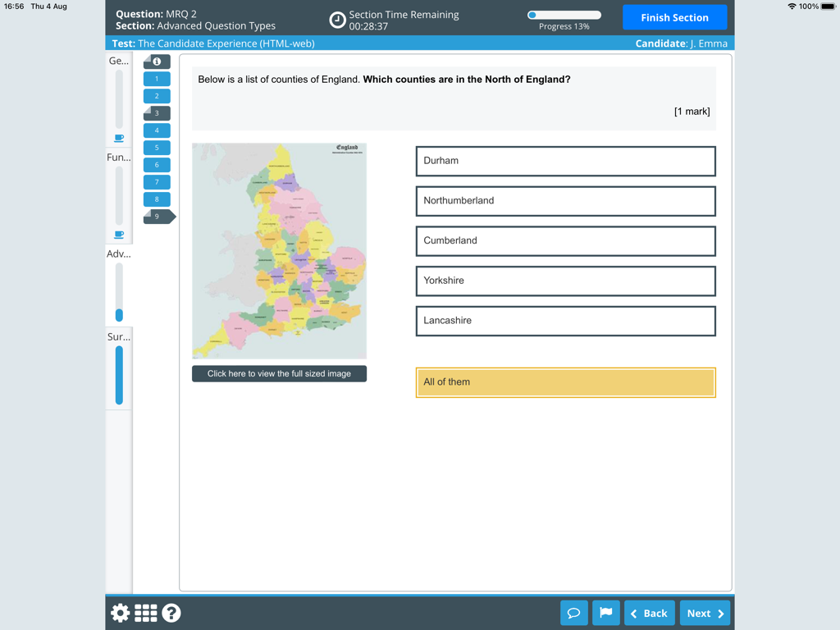Image resolution: width=840 pixels, height=630 pixels.
Task: Open the help question mark icon
Action: (x=171, y=613)
